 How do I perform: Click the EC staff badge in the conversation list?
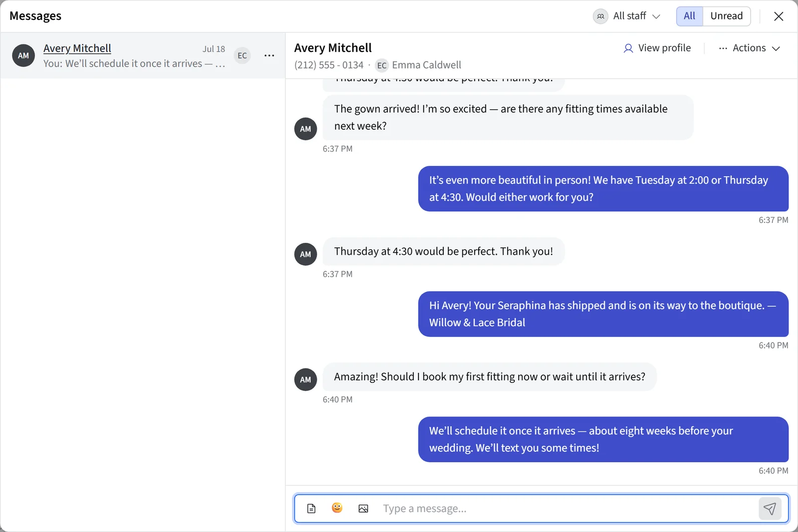click(242, 55)
